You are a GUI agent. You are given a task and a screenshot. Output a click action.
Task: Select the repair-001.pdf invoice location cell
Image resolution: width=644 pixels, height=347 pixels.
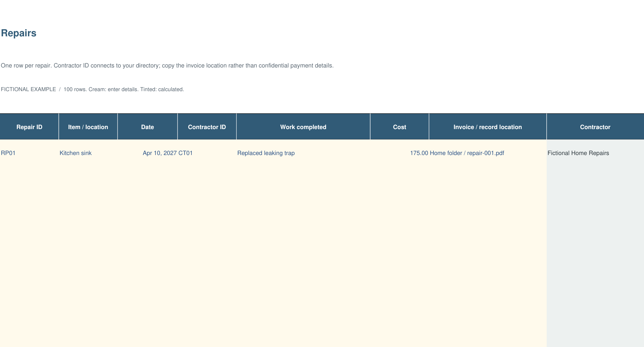(488, 153)
